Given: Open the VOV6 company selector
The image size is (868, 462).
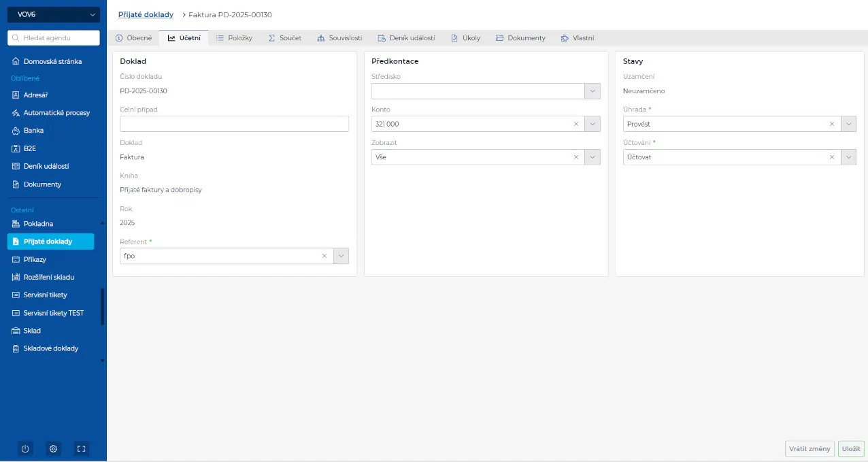Looking at the screenshot, I should pos(54,14).
